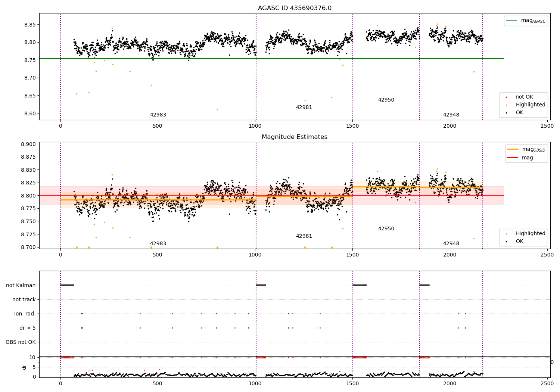Click dotted vertical marker at 0 in top plot
Image resolution: width=560 pixels, height=392 pixels.
(x=60, y=67)
